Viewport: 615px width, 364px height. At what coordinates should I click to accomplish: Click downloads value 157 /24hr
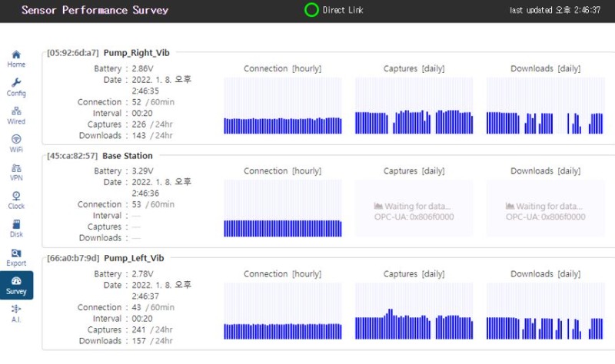coord(152,341)
